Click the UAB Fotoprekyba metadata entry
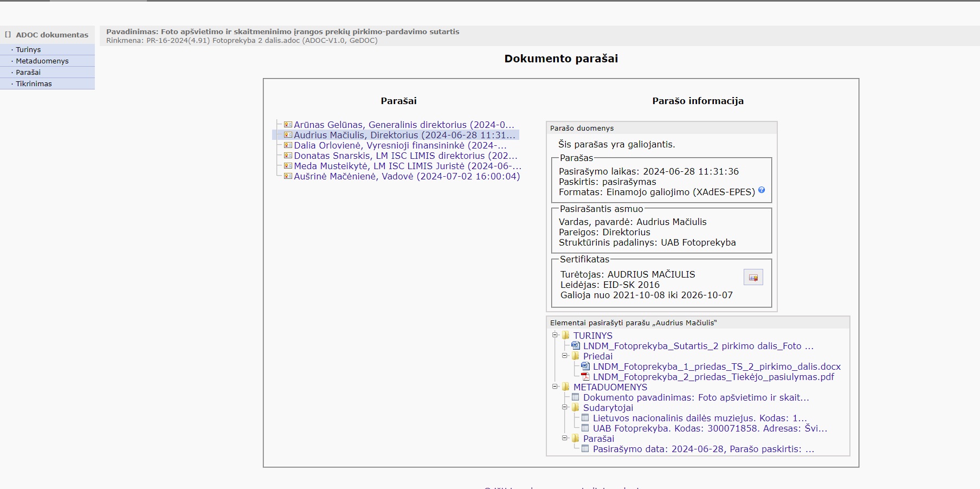 (710, 428)
